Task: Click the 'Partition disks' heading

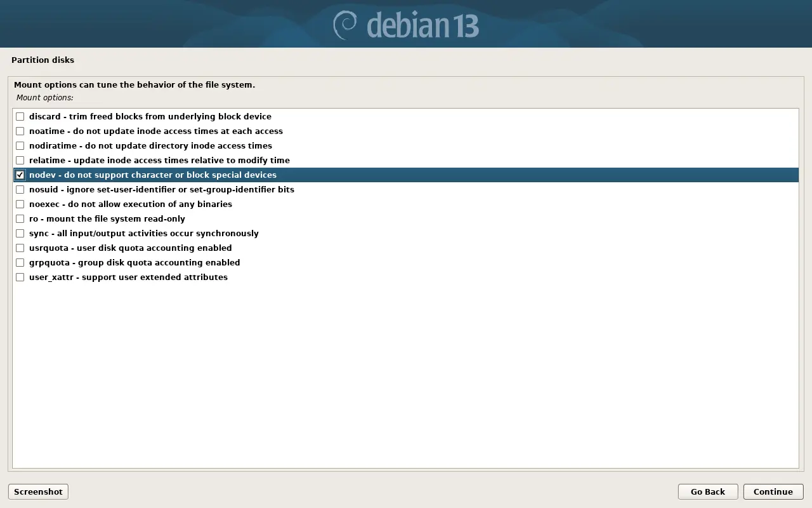Action: coord(43,60)
